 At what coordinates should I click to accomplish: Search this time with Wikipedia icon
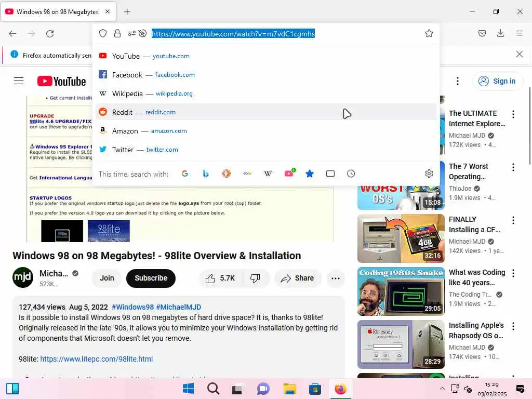[x=268, y=174]
